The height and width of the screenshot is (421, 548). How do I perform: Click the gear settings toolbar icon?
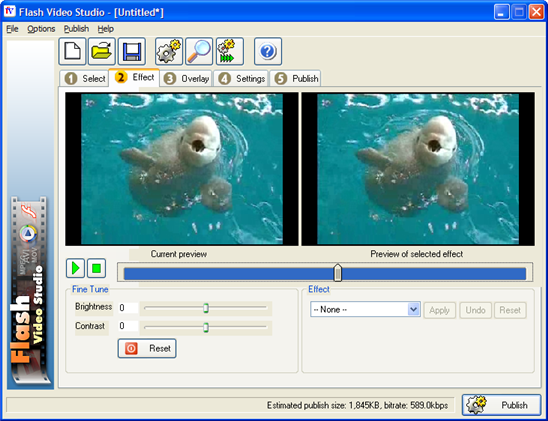coord(169,52)
